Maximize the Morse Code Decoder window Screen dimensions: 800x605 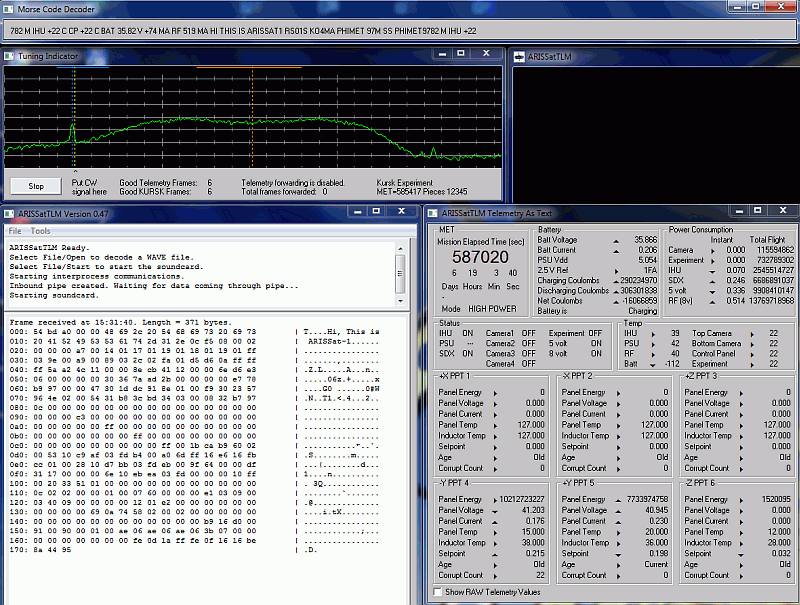click(x=756, y=6)
